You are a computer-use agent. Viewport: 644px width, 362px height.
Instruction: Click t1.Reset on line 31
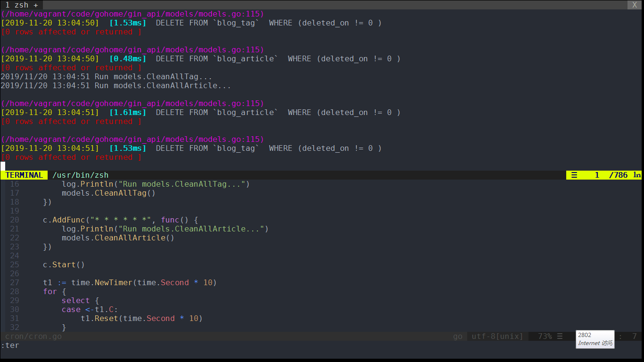[x=99, y=319]
